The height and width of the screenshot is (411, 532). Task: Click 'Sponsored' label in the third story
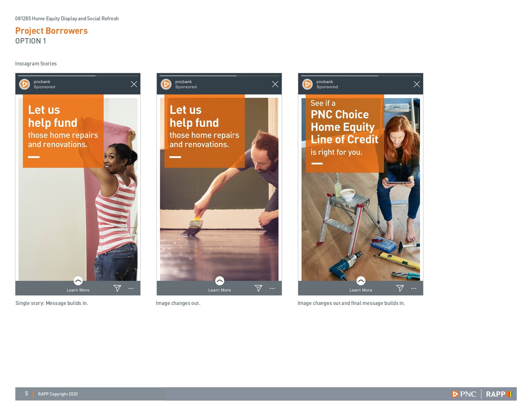point(327,87)
